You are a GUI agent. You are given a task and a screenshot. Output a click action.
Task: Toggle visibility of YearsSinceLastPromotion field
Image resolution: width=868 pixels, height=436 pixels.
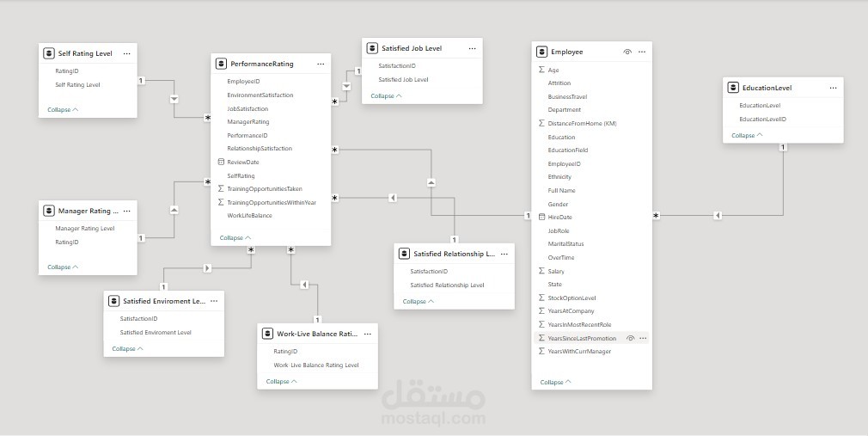[x=630, y=339]
